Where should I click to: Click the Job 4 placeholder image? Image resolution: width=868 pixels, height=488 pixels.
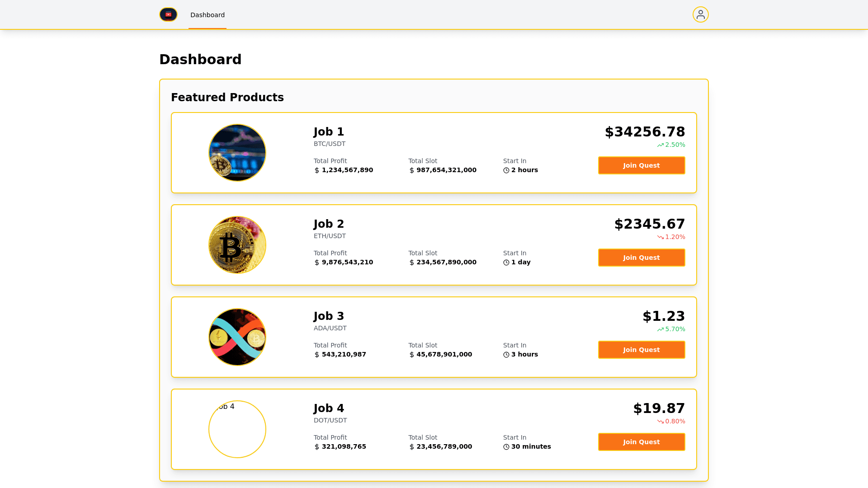pyautogui.click(x=237, y=429)
